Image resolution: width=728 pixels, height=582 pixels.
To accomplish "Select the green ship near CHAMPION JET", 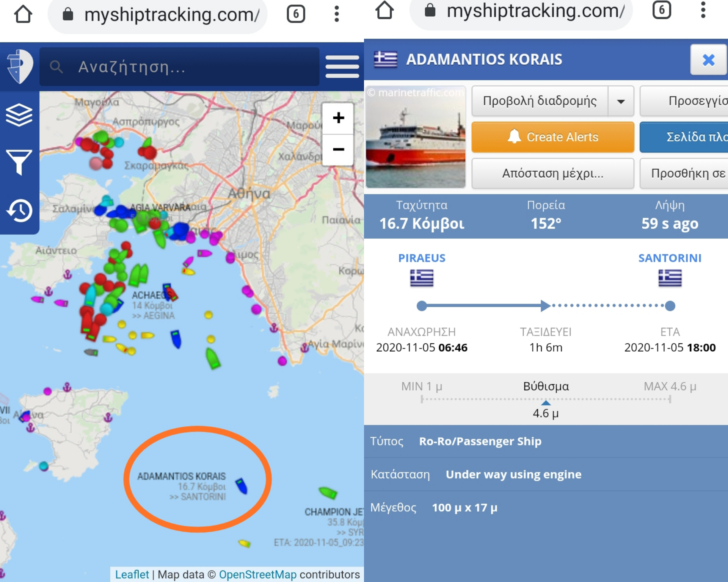I will click(328, 493).
